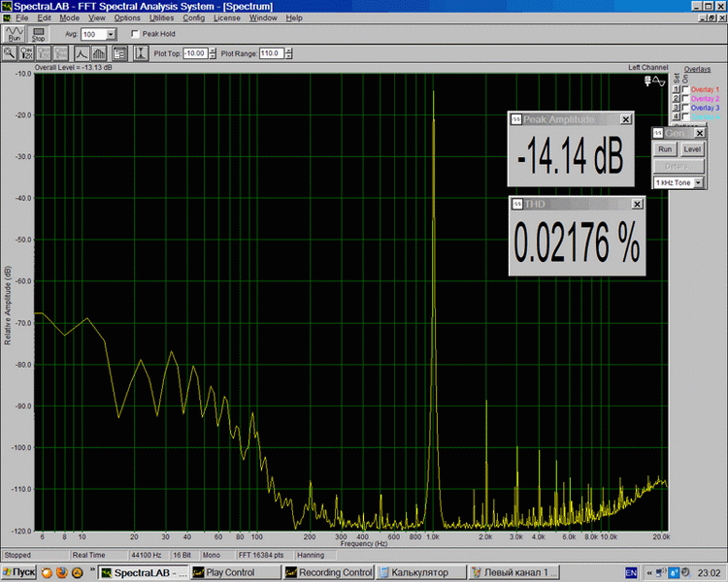Click Run in the Generator window
Viewport: 728px width, 582px height.
[665, 149]
